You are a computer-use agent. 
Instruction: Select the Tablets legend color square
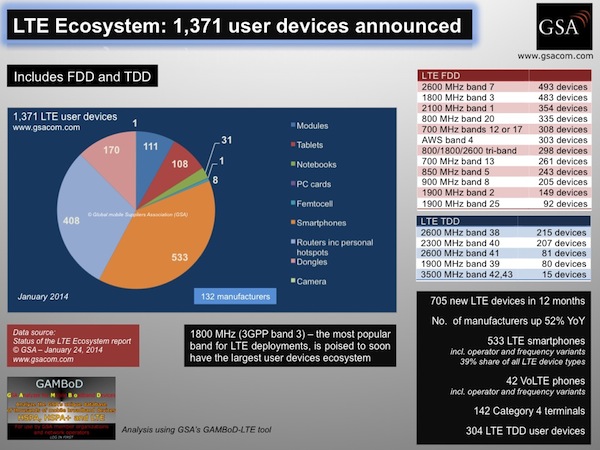[293, 145]
